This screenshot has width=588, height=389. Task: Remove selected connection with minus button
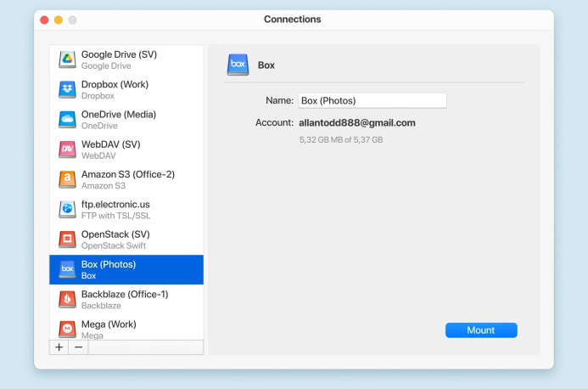coord(78,347)
